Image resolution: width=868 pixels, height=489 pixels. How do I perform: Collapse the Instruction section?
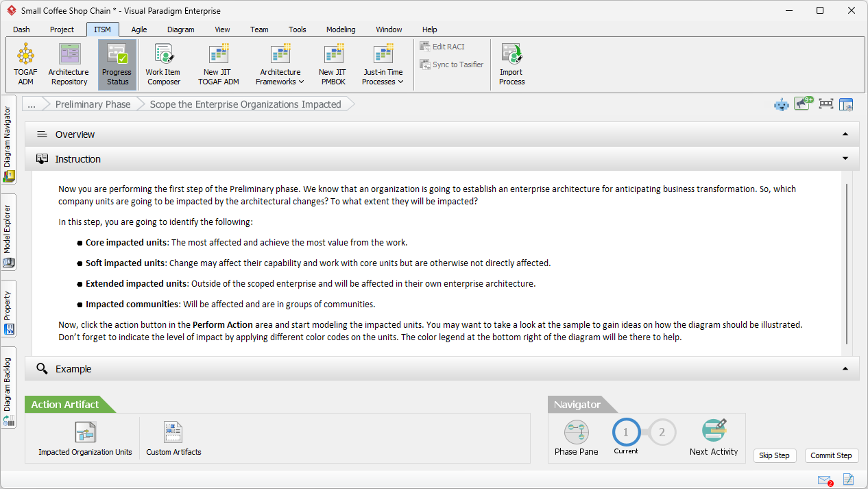coord(845,158)
